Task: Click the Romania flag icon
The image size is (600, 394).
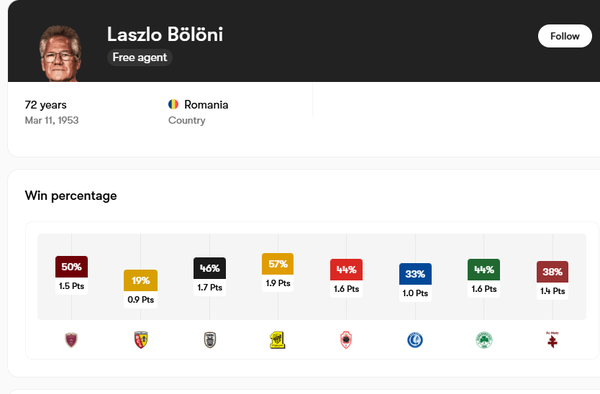Action: 173,104
